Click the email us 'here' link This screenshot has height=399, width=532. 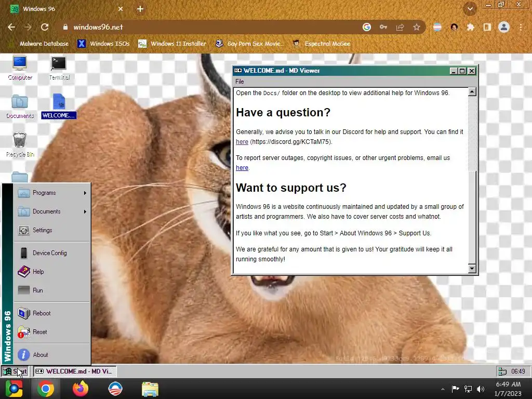[242, 168]
